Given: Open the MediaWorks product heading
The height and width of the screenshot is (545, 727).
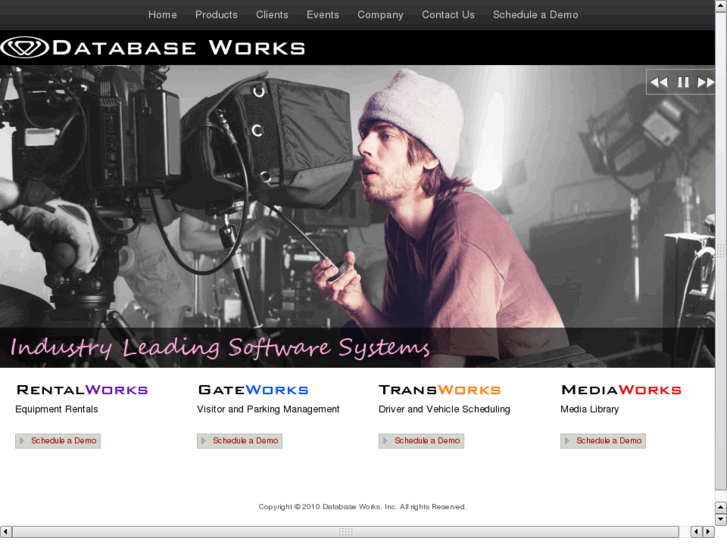Looking at the screenshot, I should click(621, 390).
